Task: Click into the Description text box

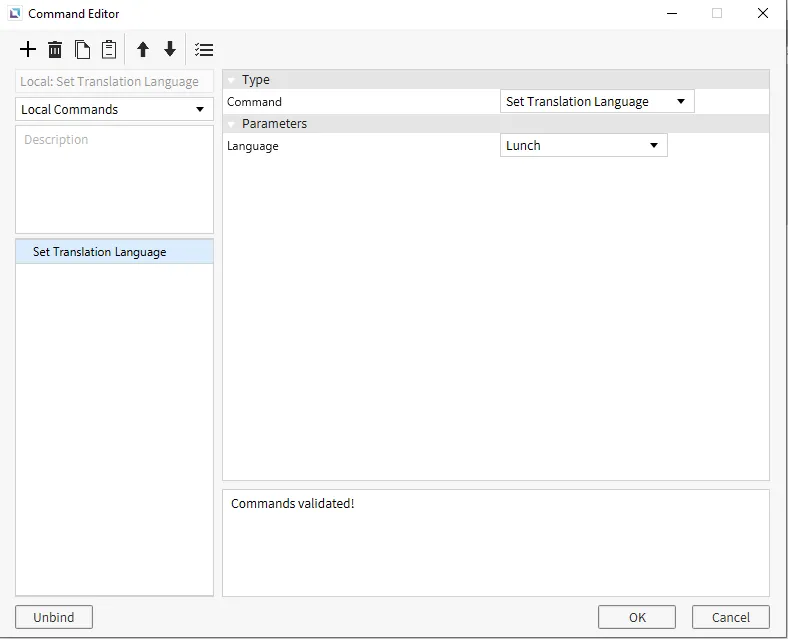Action: (114, 180)
